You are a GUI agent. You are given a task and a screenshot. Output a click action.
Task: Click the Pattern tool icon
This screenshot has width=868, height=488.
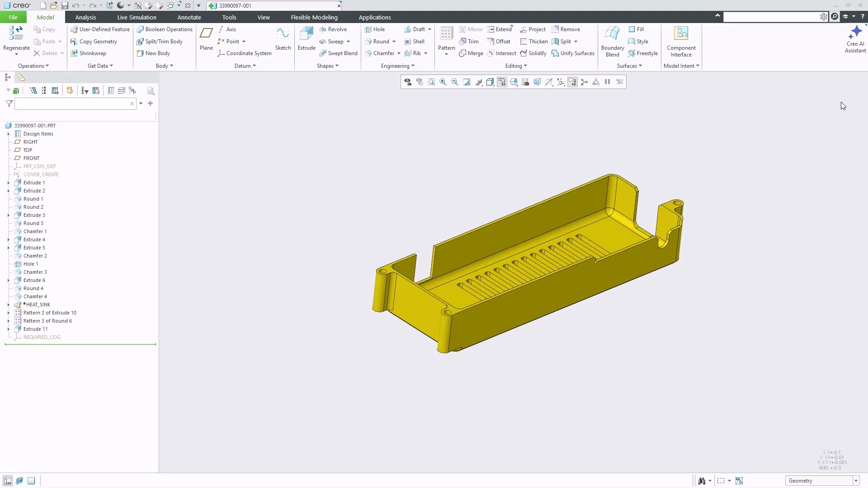(x=446, y=33)
